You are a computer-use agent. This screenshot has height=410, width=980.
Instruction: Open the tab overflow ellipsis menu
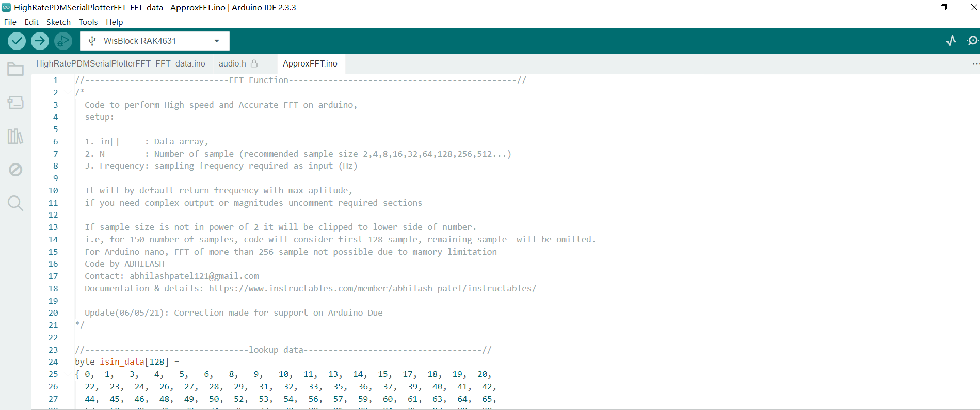coord(975,64)
